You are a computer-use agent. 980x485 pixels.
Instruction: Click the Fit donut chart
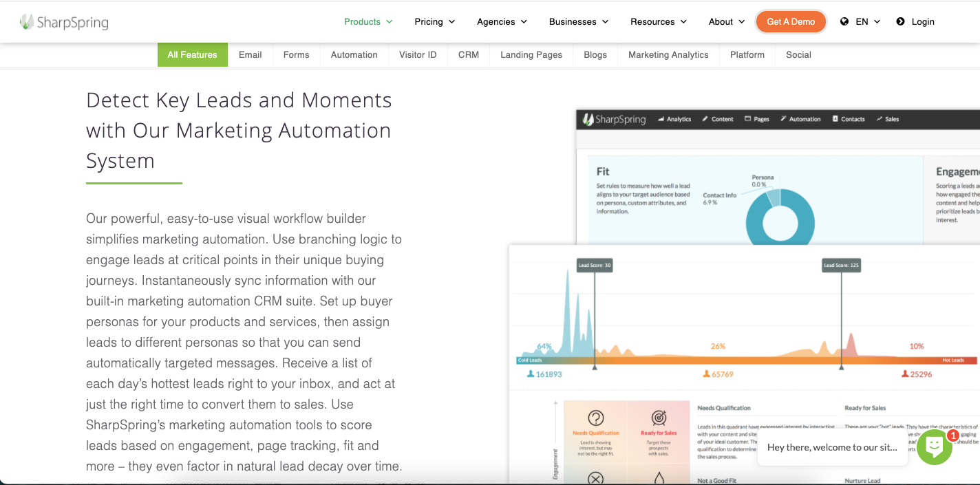[x=780, y=219]
